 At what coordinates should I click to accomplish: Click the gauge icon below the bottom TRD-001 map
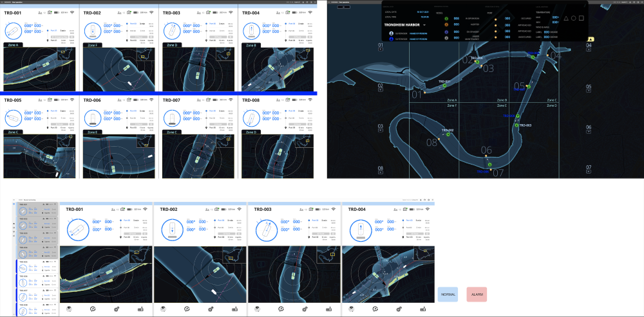coord(93,309)
